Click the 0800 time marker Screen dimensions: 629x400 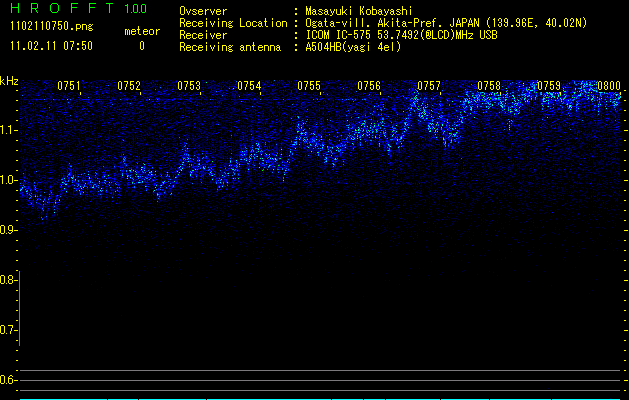pos(608,86)
